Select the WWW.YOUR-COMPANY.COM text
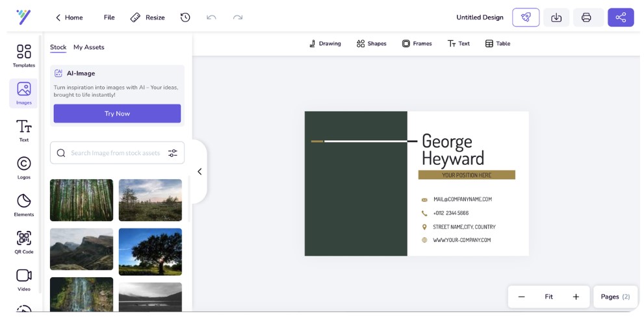The width and height of the screenshot is (644, 318). click(x=461, y=240)
